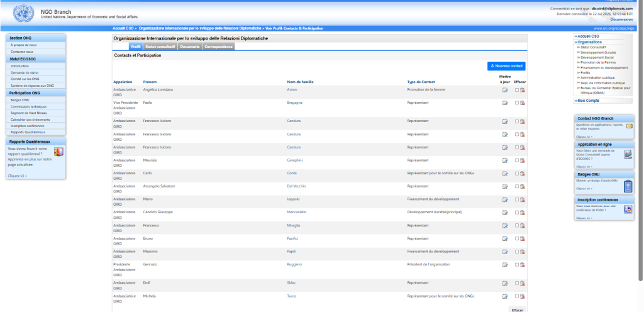Click the United Nations emblem logo
The width and height of the screenshot is (644, 312).
[23, 14]
